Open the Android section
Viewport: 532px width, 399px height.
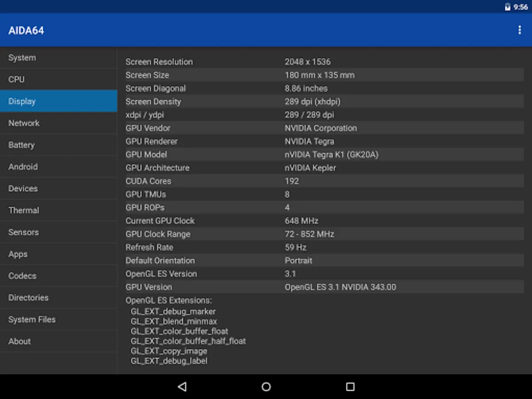(x=59, y=167)
